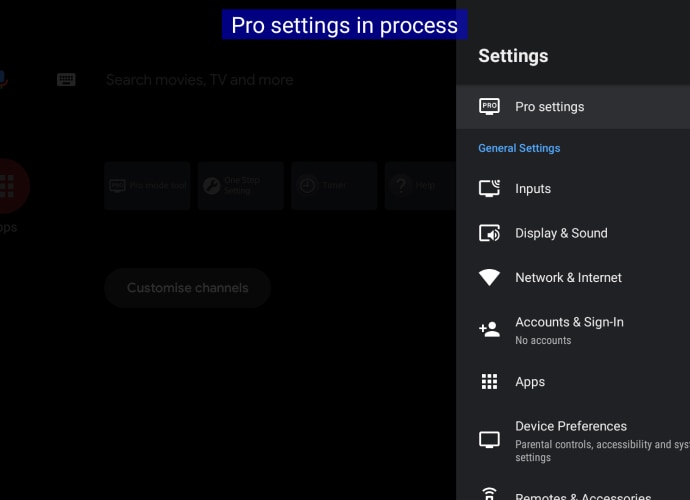
Task: Click the Remotes & Accessories icon
Action: (x=489, y=494)
